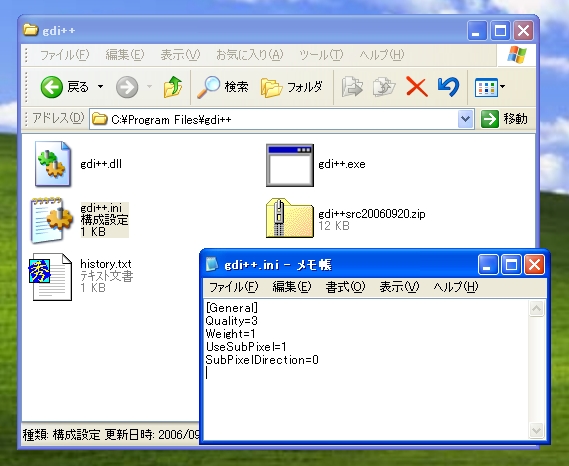Click the Copy To folder toolbar icon
569x466 pixels.
[384, 87]
